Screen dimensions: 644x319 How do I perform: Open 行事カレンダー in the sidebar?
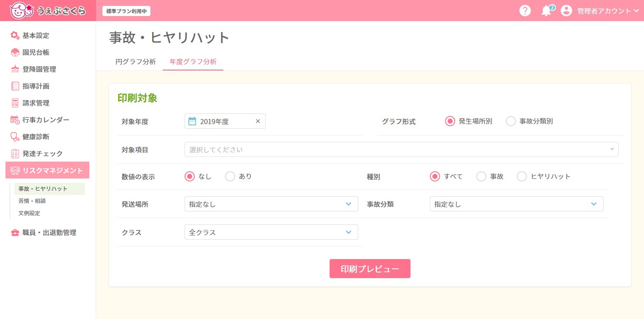click(x=46, y=120)
